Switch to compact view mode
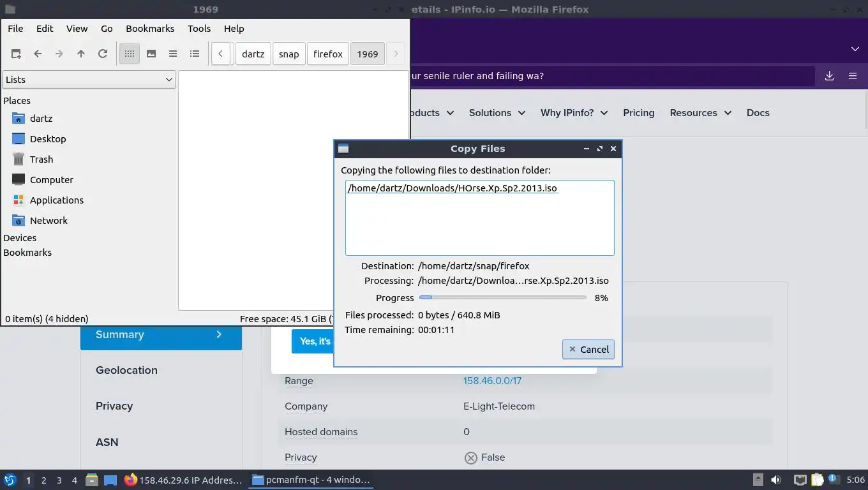Image resolution: width=868 pixels, height=490 pixels. [173, 54]
